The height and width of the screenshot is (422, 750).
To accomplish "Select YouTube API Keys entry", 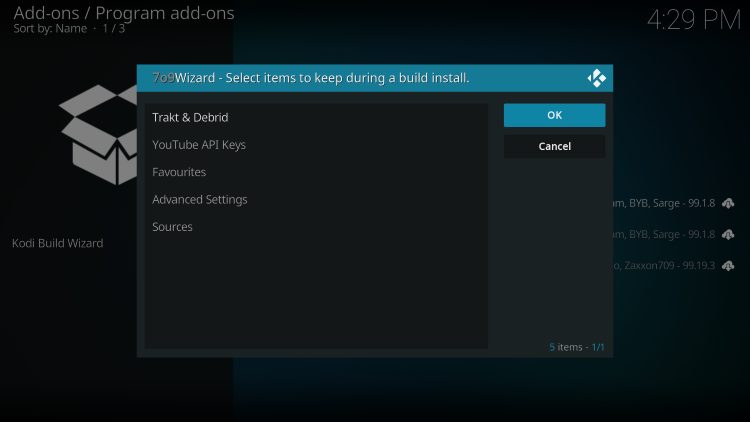I will (x=316, y=144).
